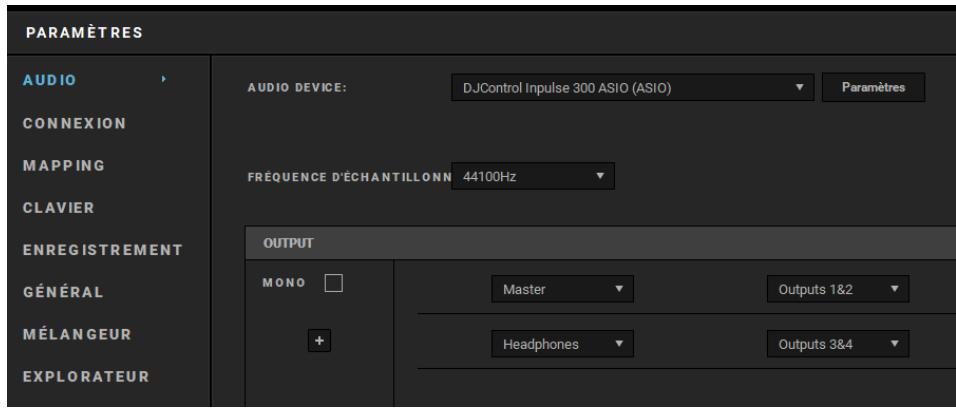Screen dimensions: 956x409
Task: Open the Mélangeur settings section
Action: 77,334
